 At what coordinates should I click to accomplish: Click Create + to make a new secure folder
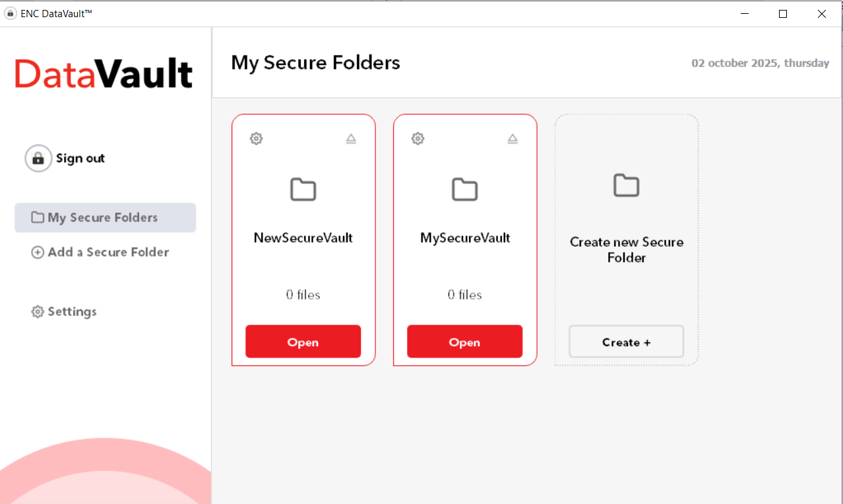626,341
